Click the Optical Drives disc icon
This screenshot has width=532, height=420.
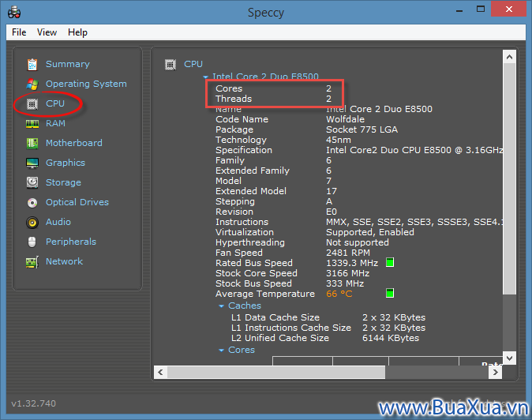[x=32, y=203]
